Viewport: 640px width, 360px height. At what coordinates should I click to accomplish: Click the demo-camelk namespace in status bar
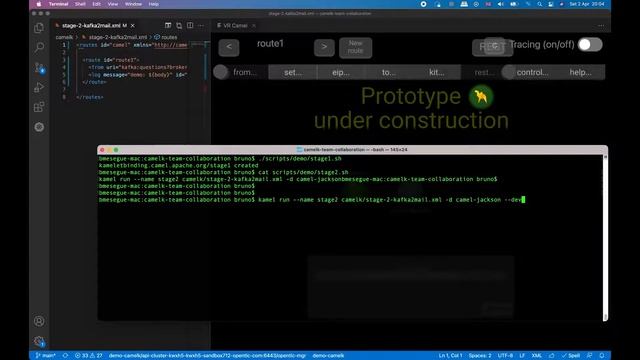pyautogui.click(x=328, y=356)
